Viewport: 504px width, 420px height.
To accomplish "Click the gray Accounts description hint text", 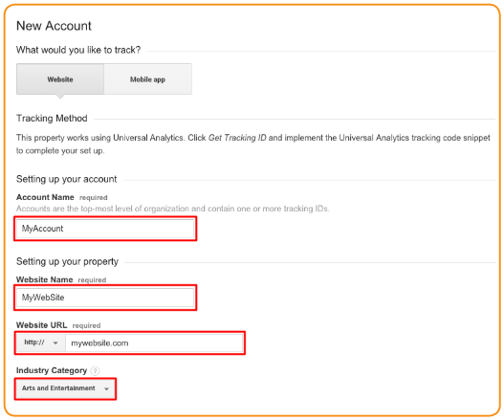I will pos(172,209).
